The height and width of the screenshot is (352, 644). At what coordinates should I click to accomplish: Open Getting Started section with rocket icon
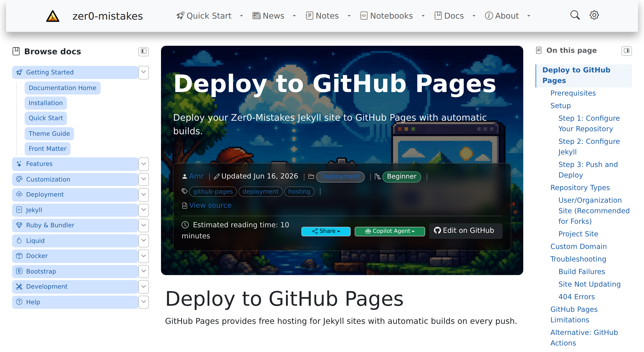click(75, 72)
